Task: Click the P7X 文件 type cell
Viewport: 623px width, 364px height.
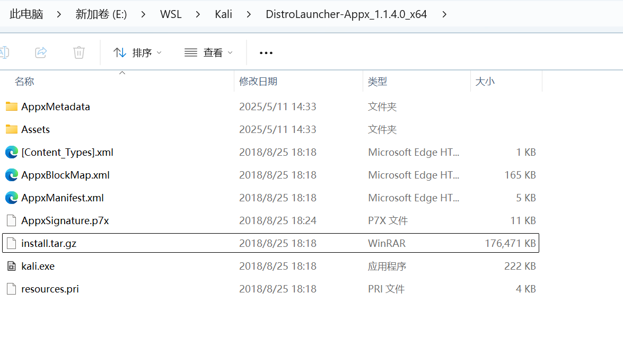Action: coord(388,221)
